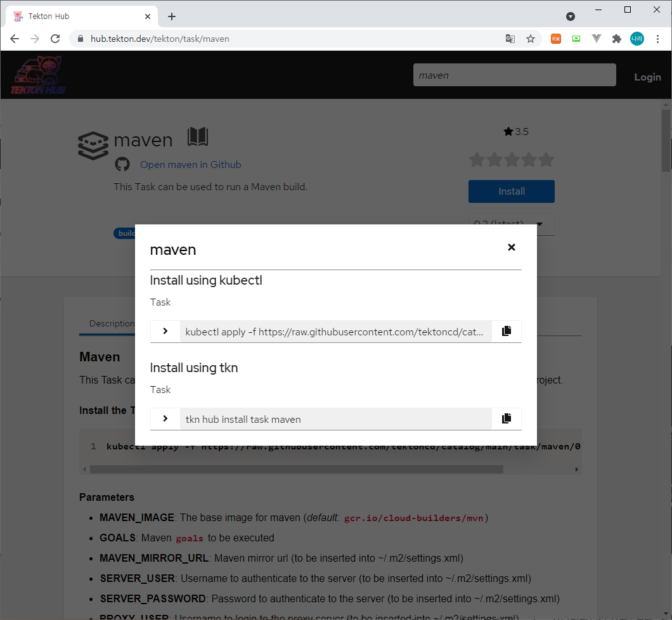This screenshot has height=620, width=672.
Task: Bookmark this page with the star icon
Action: [531, 39]
